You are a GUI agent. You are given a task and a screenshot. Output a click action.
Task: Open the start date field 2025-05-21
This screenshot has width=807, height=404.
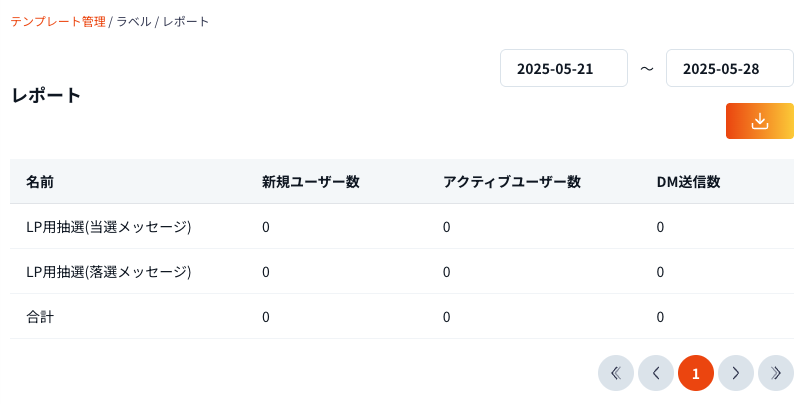[564, 69]
